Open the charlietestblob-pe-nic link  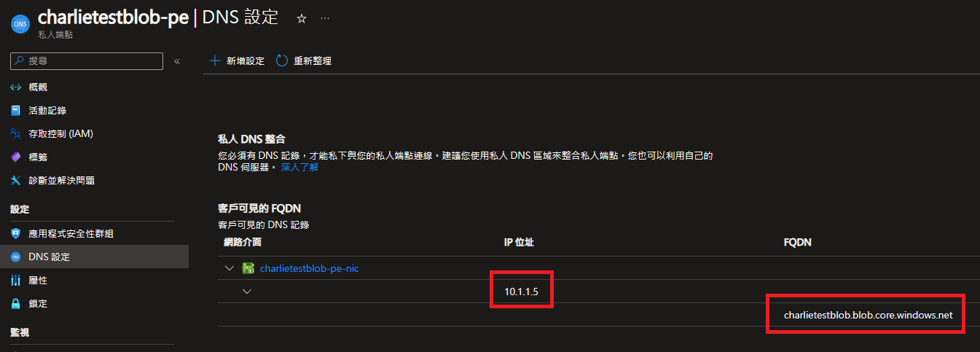[310, 268]
